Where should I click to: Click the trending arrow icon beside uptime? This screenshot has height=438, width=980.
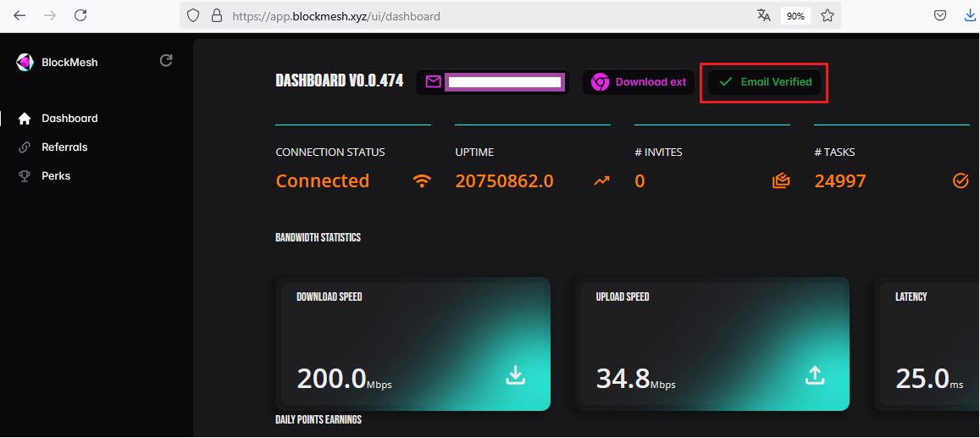point(602,180)
